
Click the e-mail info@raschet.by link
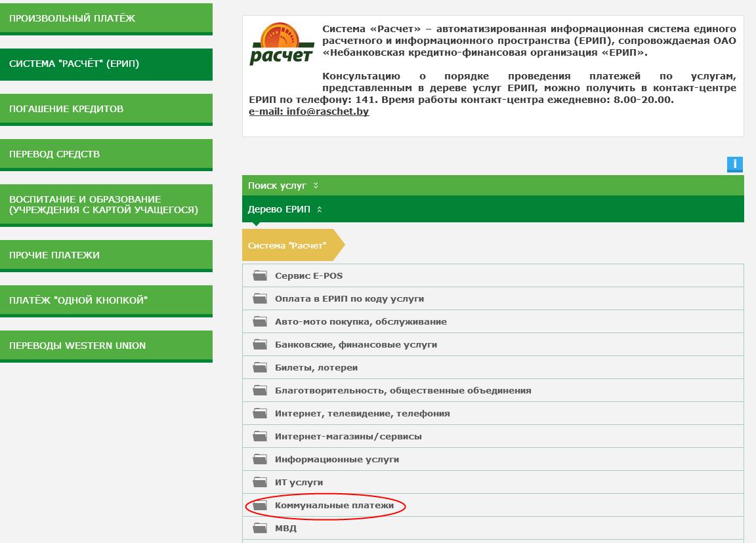coord(309,111)
